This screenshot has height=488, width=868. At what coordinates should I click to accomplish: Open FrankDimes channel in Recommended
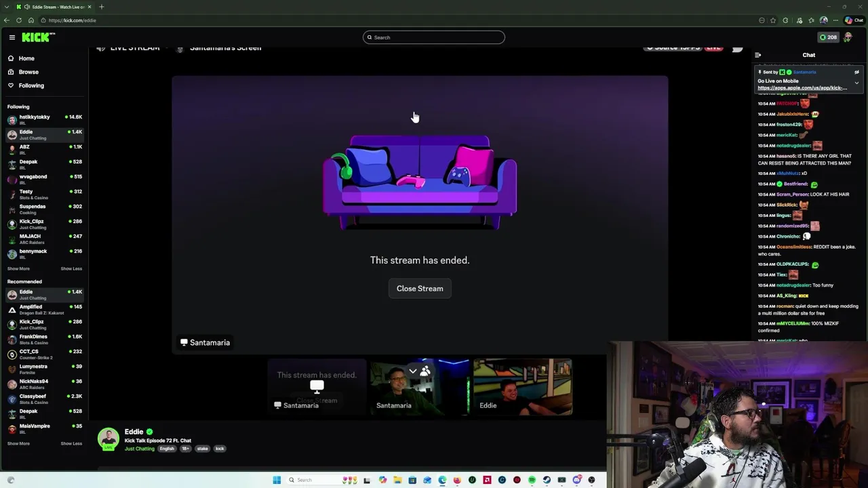[x=45, y=340]
